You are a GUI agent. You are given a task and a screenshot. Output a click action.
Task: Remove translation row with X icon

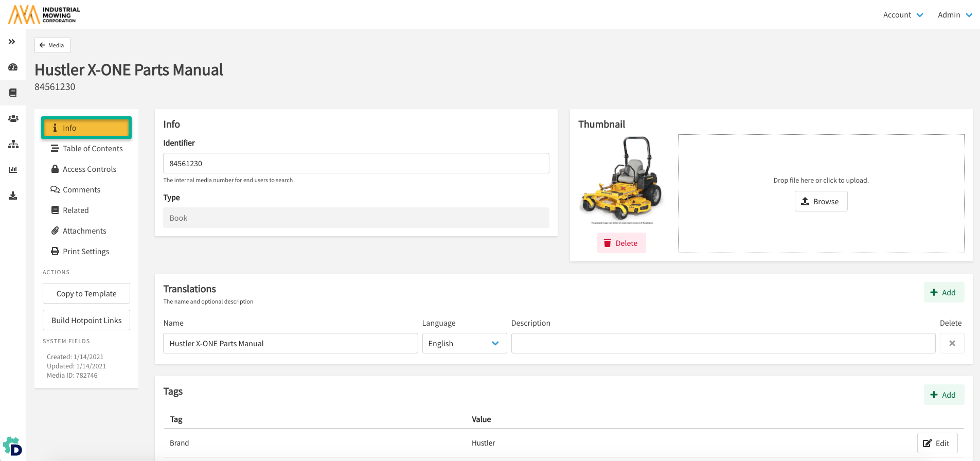(952, 343)
